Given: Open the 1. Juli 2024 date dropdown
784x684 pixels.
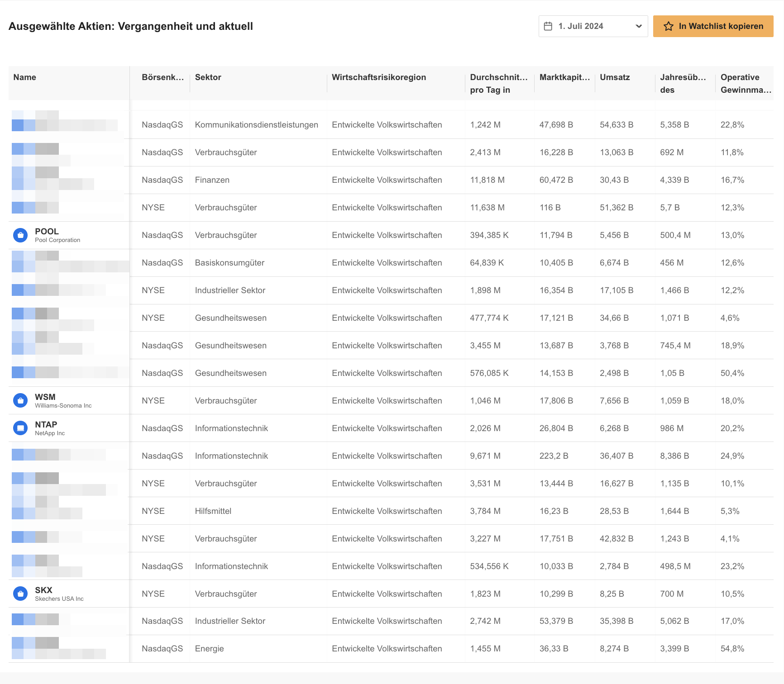Looking at the screenshot, I should [x=593, y=26].
